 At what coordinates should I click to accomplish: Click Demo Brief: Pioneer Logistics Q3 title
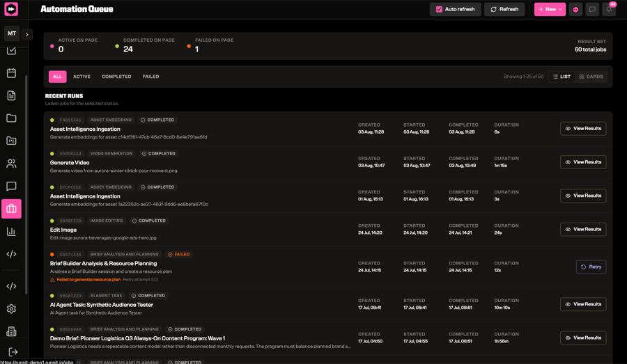[x=137, y=338]
